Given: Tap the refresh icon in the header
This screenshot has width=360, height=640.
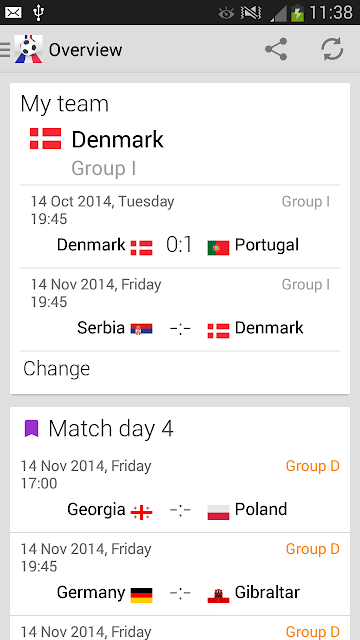Looking at the screenshot, I should coord(332,49).
